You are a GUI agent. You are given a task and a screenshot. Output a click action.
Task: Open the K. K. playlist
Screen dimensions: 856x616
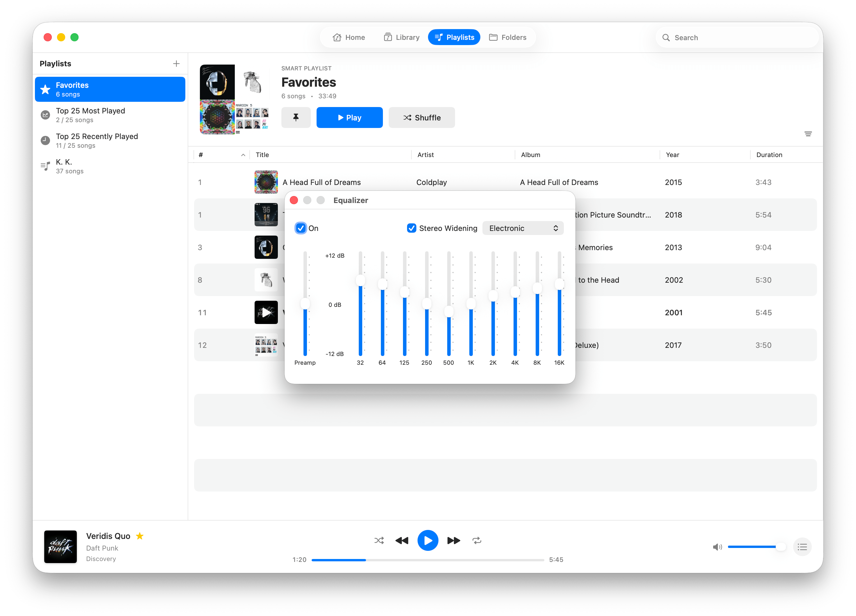pos(110,166)
